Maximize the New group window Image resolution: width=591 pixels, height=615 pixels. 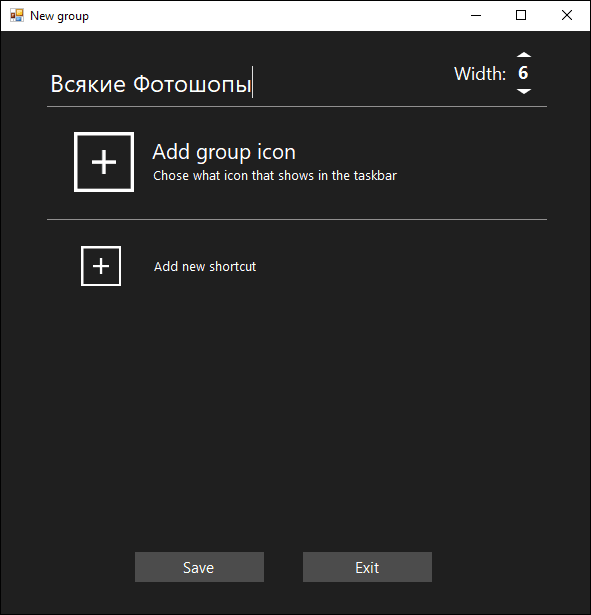point(521,16)
